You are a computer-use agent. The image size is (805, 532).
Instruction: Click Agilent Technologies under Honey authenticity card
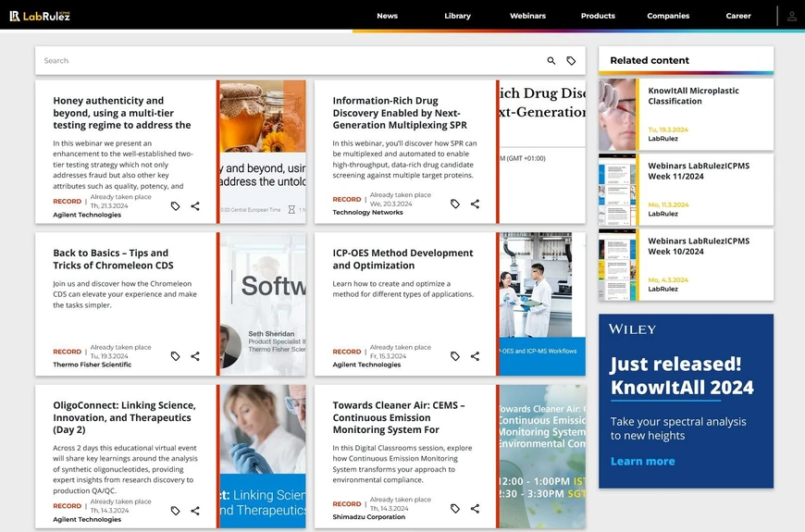(87, 215)
